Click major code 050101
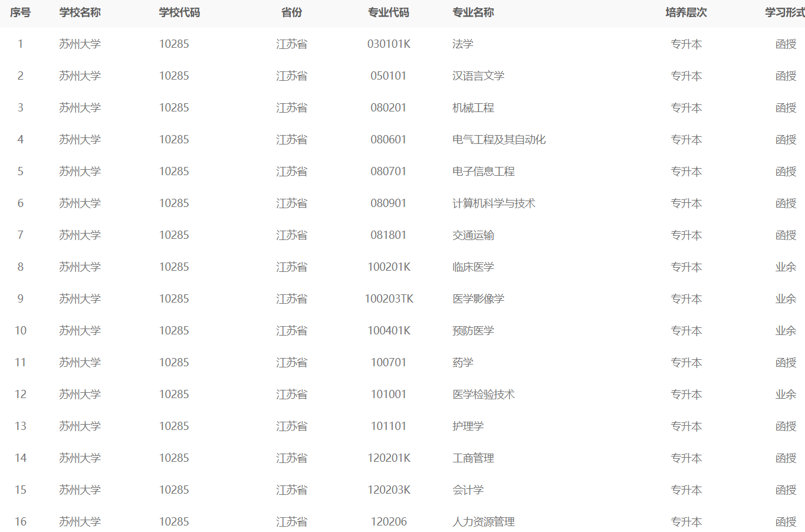805x532 pixels. coord(389,76)
